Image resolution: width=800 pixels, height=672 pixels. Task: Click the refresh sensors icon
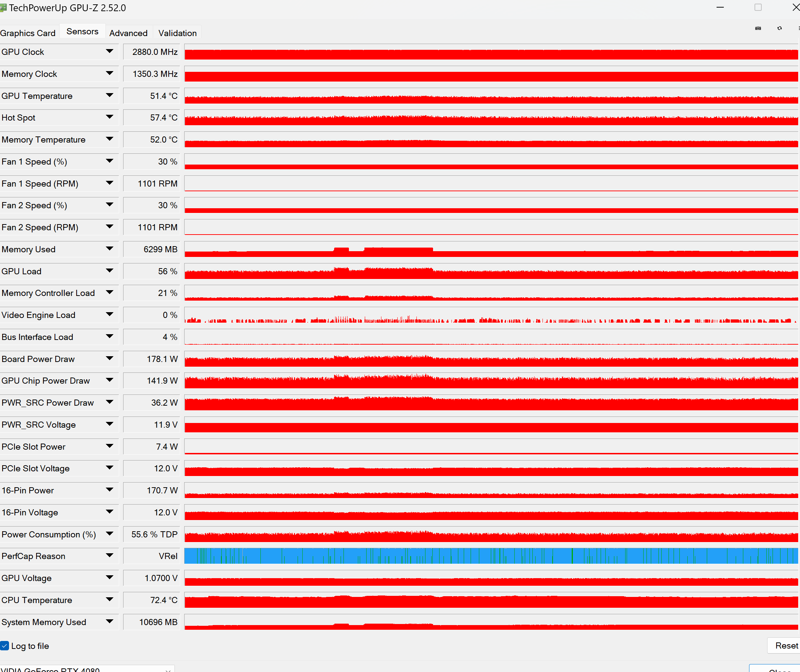click(x=779, y=28)
